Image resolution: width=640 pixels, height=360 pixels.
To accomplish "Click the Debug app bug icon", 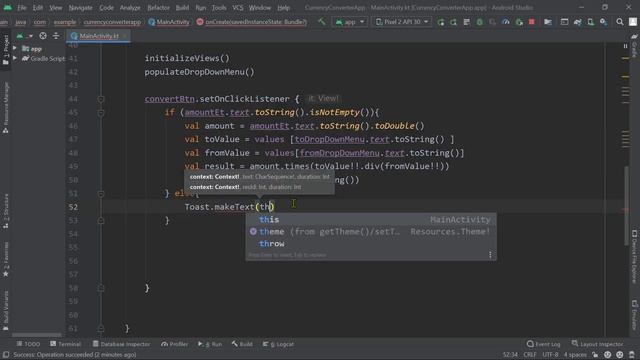I will [x=480, y=22].
